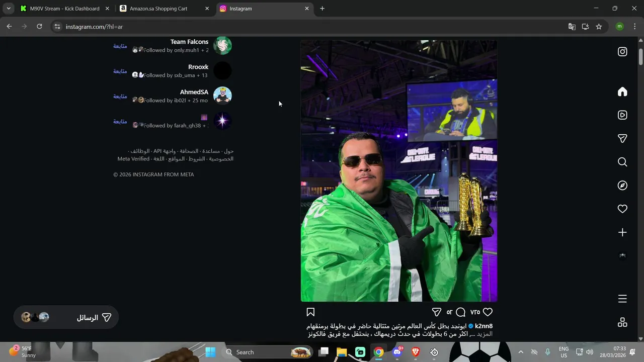
Task: Open File Explorer from the taskbar
Action: 342,352
